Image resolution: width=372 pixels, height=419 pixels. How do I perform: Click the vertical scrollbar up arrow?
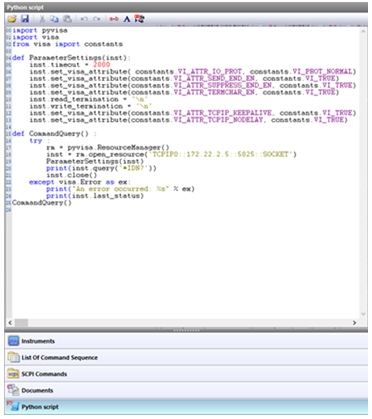pos(363,31)
